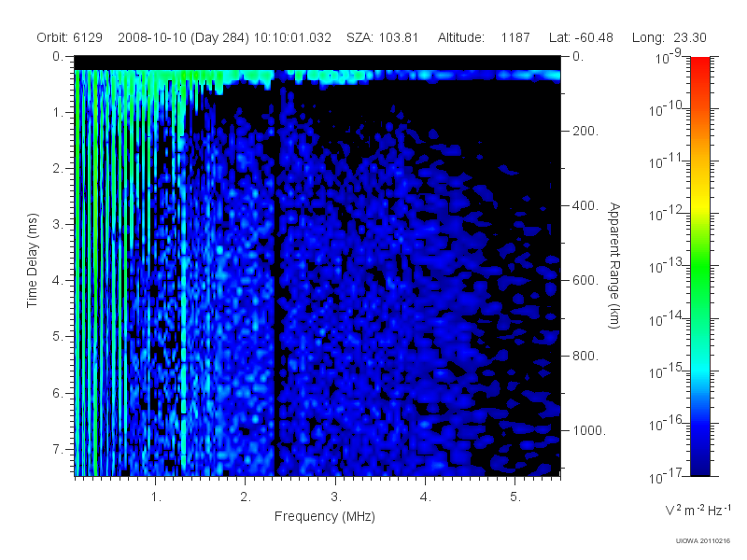Click the Frequency (MHz) axis label

pyautogui.click(x=324, y=517)
